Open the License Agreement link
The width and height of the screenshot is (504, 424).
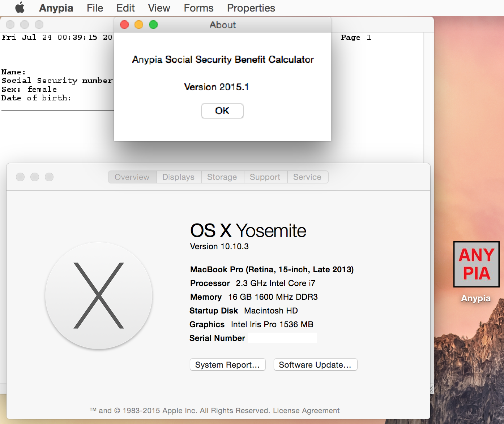pyautogui.click(x=306, y=411)
